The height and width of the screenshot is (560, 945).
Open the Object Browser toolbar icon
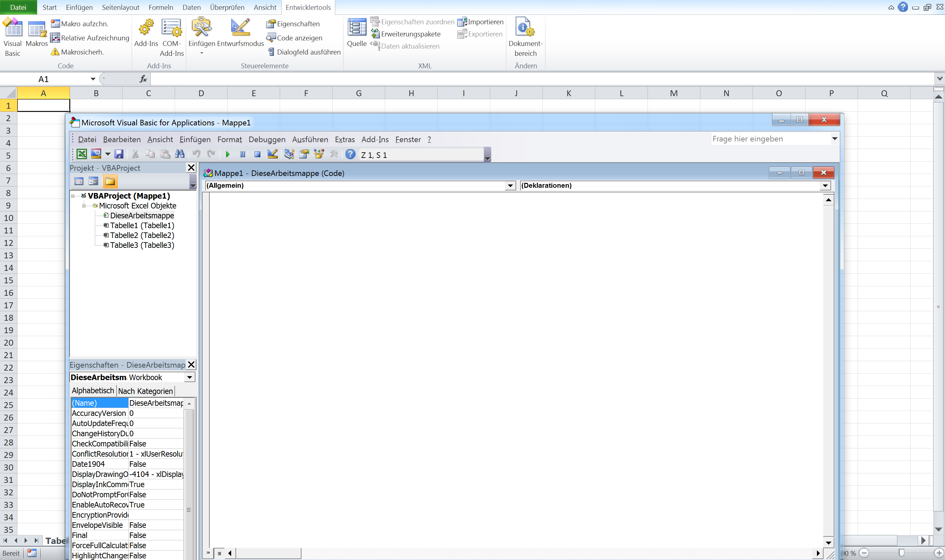319,154
